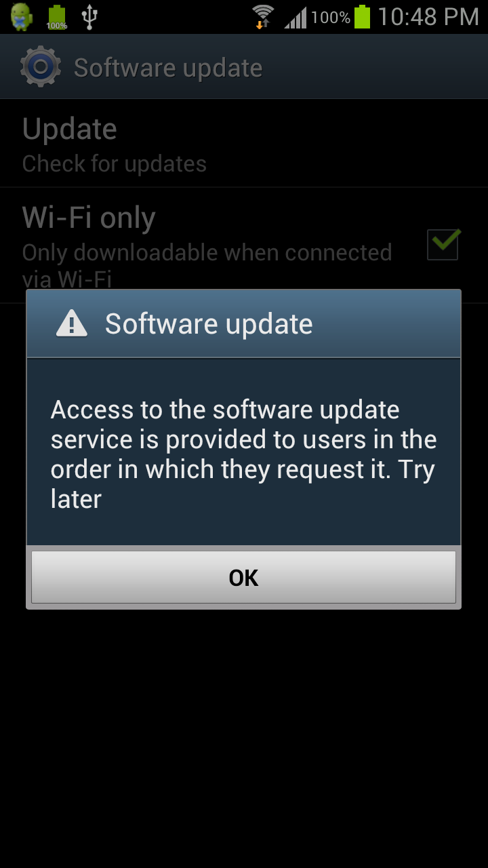
Task: Tap the USB connection icon in status bar
Action: (89, 17)
